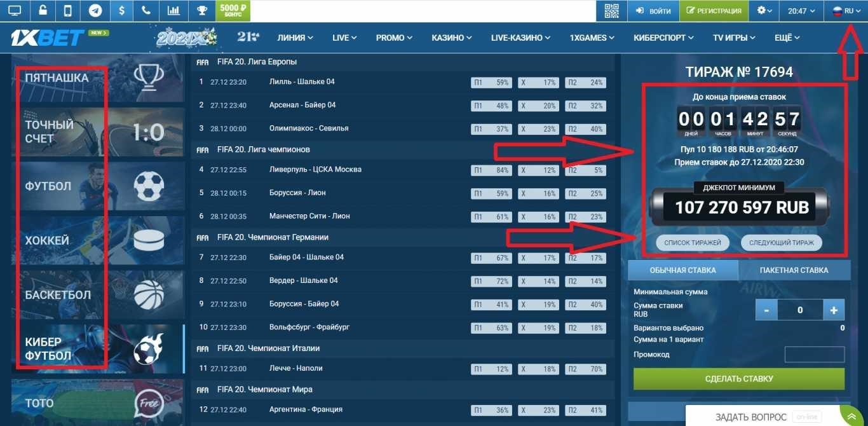Click the dollar payments icon
The height and width of the screenshot is (426, 868).
click(x=121, y=11)
